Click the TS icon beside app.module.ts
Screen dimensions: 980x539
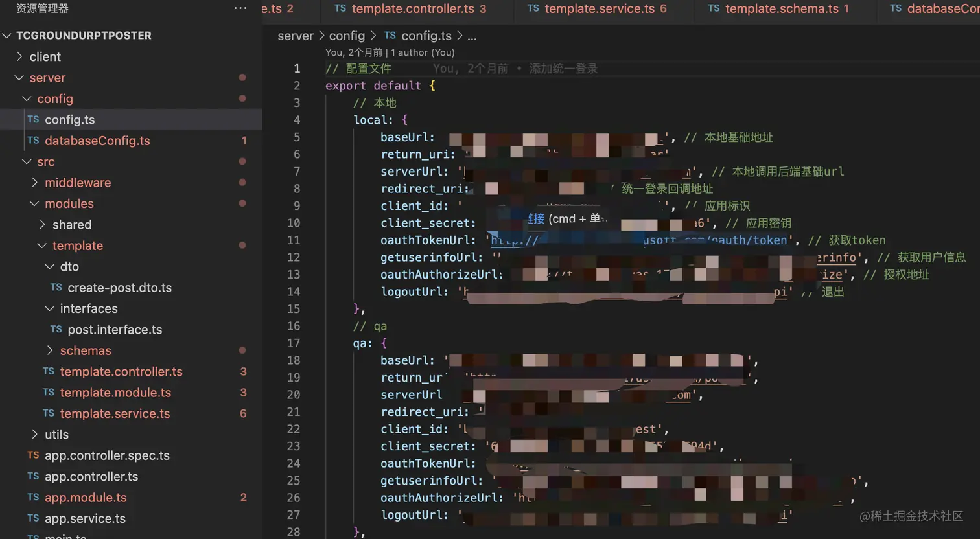pos(33,497)
